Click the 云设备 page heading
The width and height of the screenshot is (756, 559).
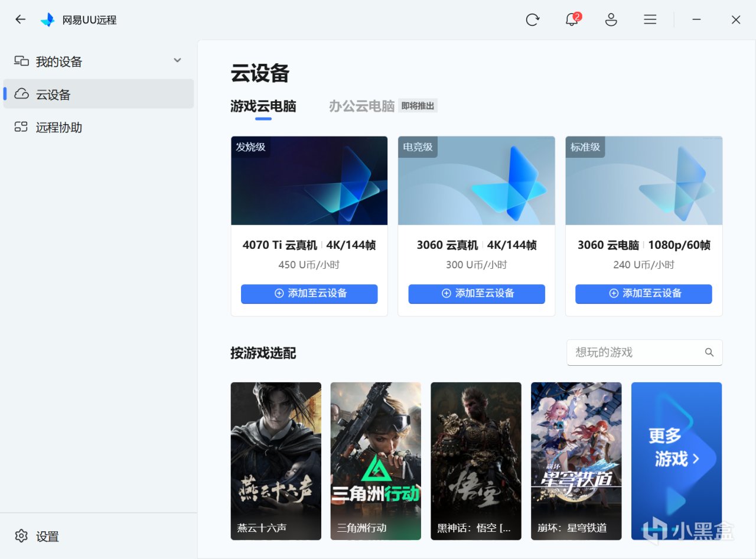pyautogui.click(x=260, y=74)
